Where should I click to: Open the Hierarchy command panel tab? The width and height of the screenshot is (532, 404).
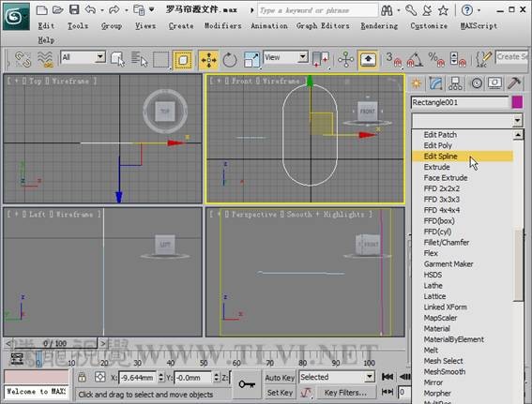(x=455, y=83)
